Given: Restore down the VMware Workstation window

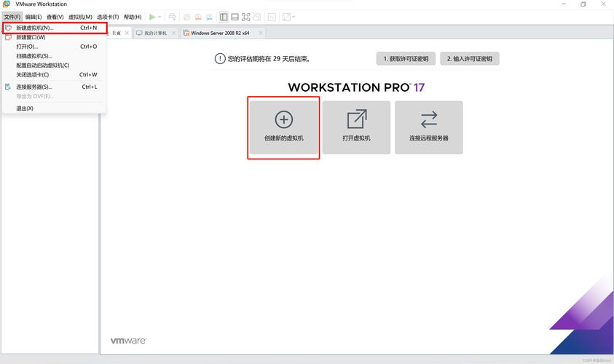Looking at the screenshot, I should click(583, 4).
